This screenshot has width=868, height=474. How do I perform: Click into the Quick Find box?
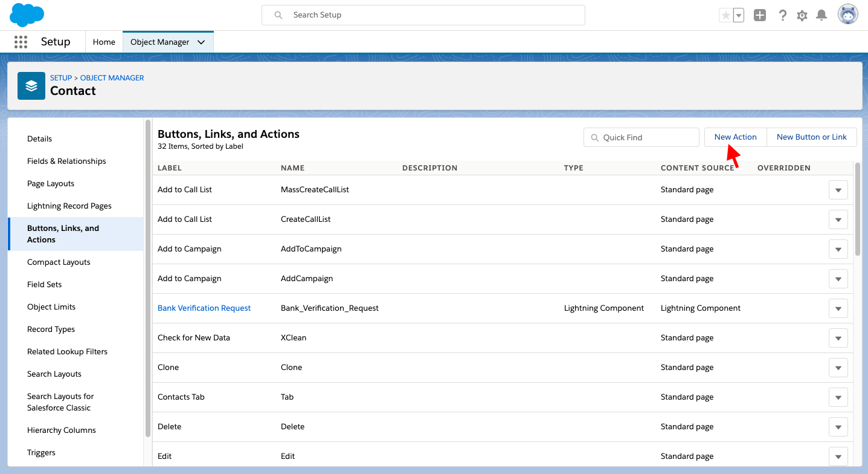641,137
